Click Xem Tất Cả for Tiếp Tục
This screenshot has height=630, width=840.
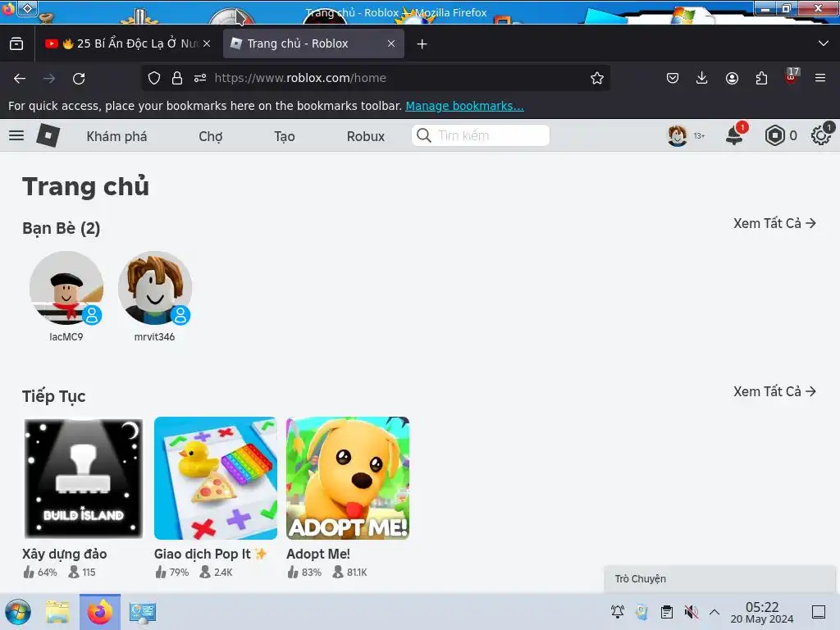point(774,391)
